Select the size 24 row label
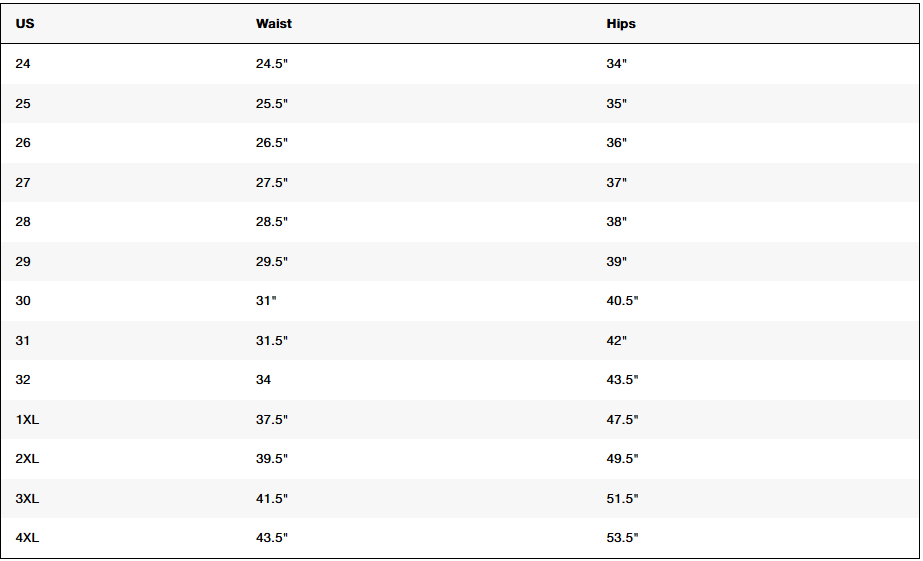This screenshot has height=561, width=923. tap(23, 64)
